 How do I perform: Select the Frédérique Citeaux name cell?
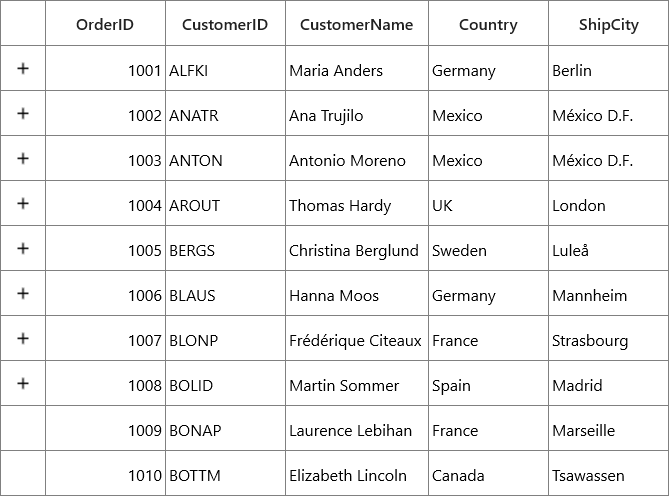[357, 338]
